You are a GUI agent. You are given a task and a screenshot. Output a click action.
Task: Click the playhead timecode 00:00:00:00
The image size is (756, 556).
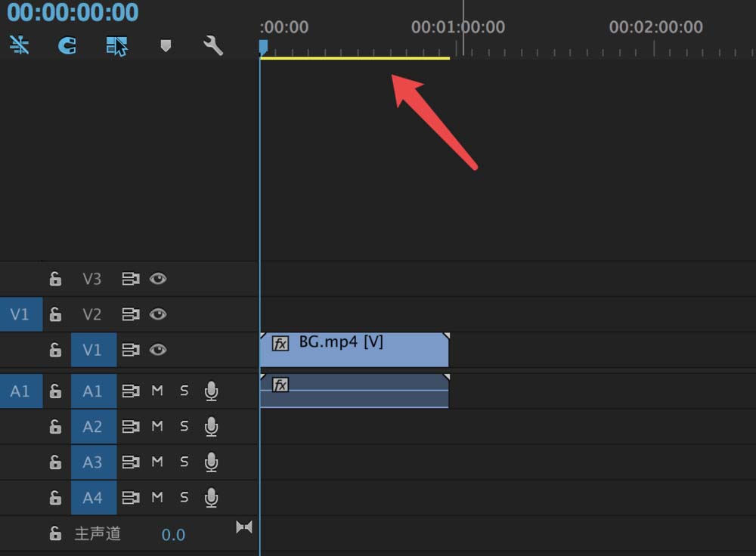pyautogui.click(x=73, y=13)
